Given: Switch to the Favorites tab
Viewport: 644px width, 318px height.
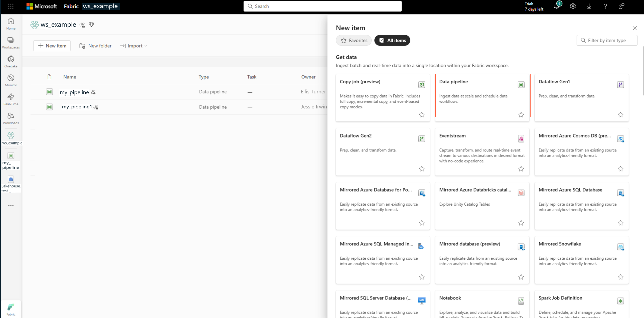Looking at the screenshot, I should tap(354, 40).
